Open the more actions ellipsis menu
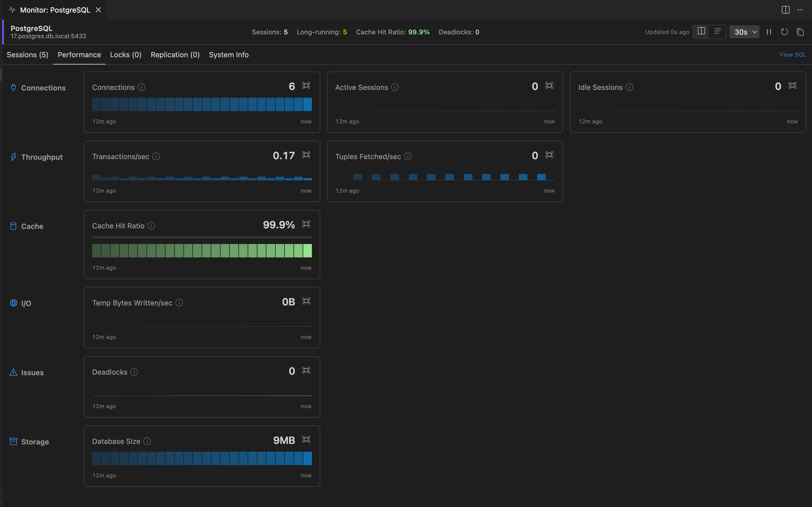 coord(800,10)
